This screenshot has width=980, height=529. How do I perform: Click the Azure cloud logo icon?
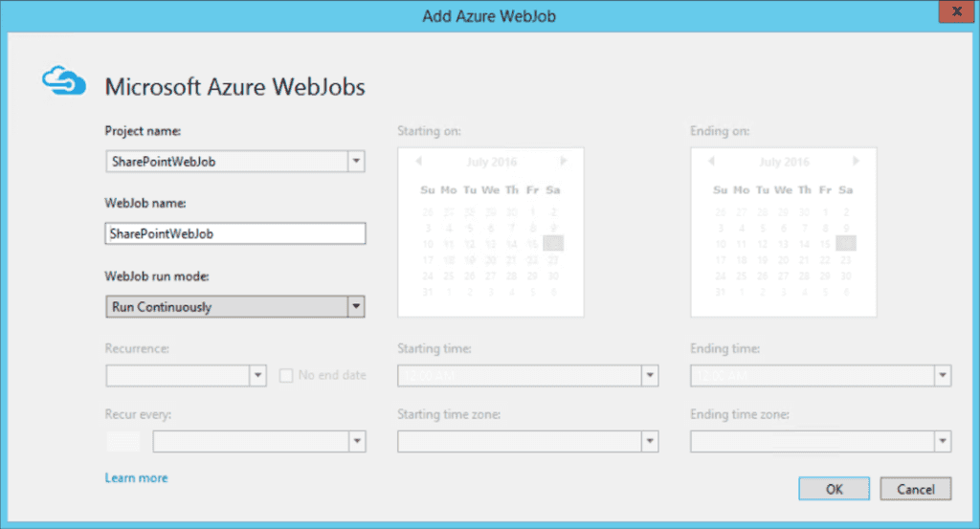point(65,84)
